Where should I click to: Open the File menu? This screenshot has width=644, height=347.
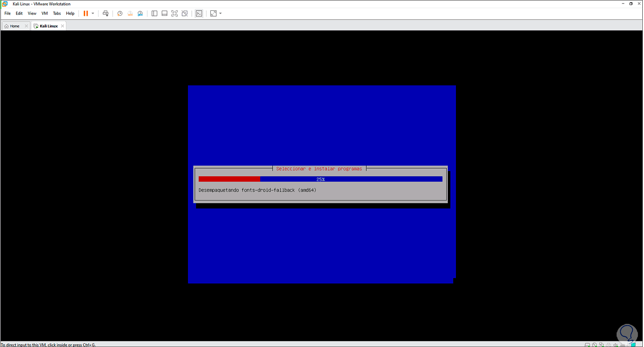7,13
